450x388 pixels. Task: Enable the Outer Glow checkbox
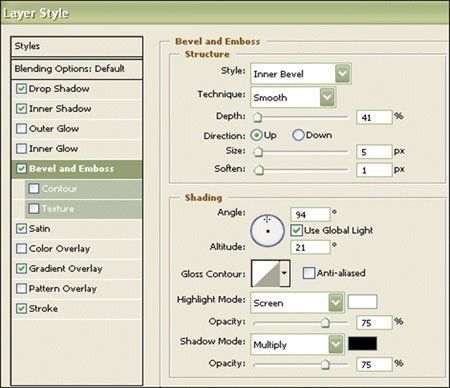[21, 129]
